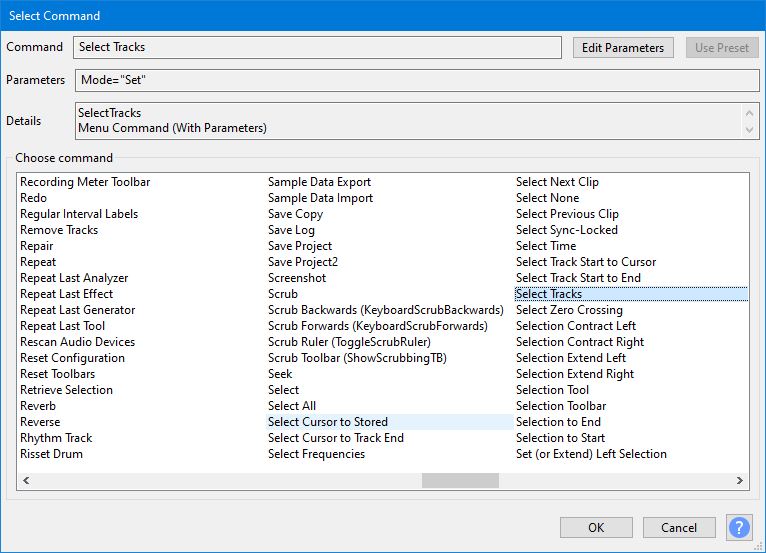Choose Sample Data Import
The width and height of the screenshot is (766, 553).
coord(320,198)
